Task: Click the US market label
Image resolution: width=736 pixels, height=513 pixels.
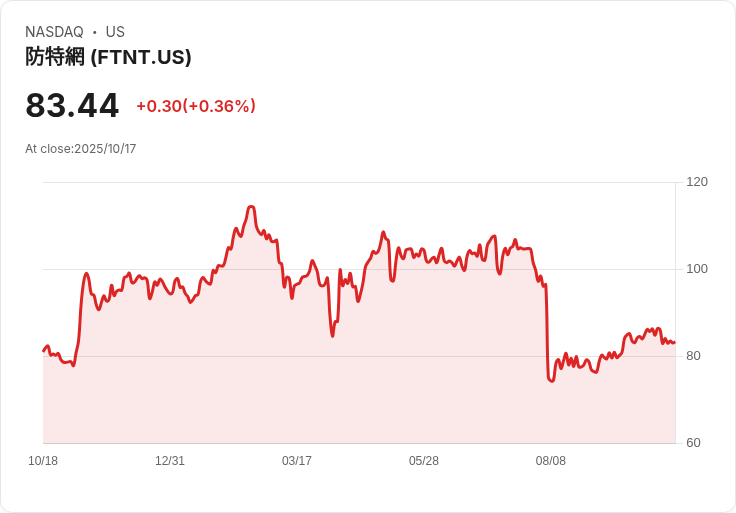Action: point(115,32)
